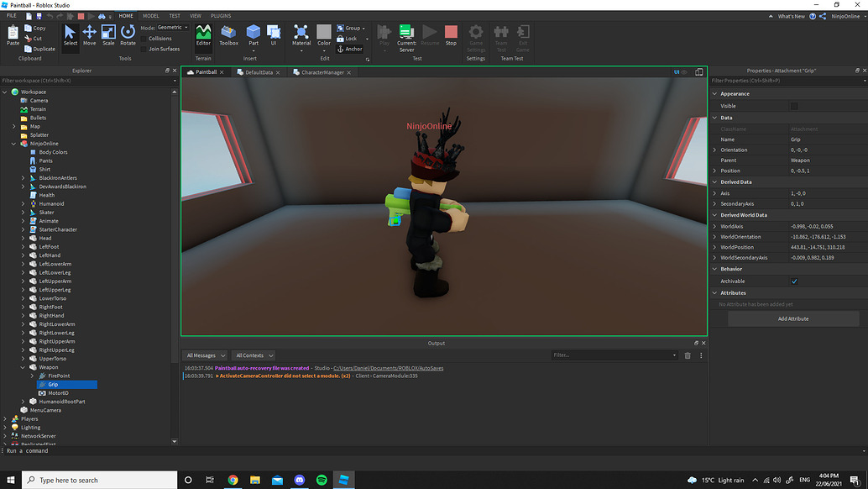Open the VIEW ribbon tab
The image size is (868, 489).
[x=196, y=16]
